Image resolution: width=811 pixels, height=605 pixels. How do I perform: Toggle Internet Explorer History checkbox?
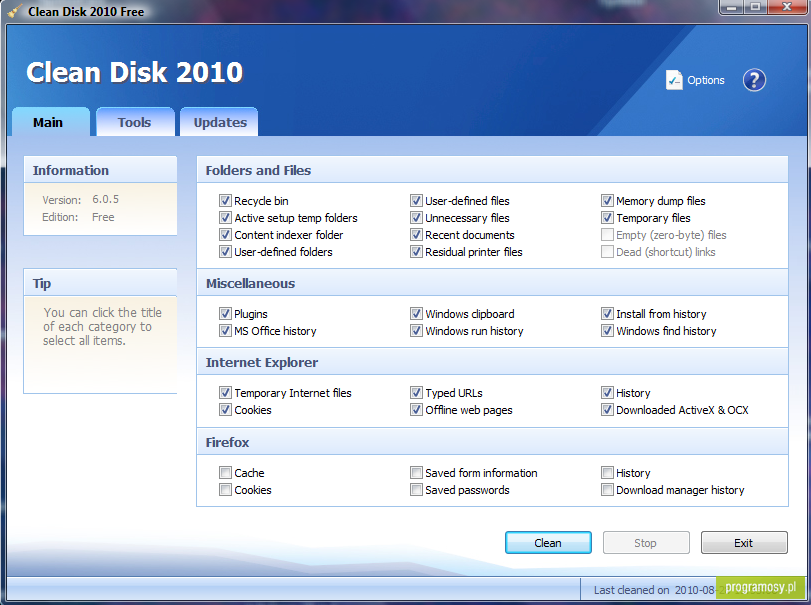pyautogui.click(x=607, y=393)
